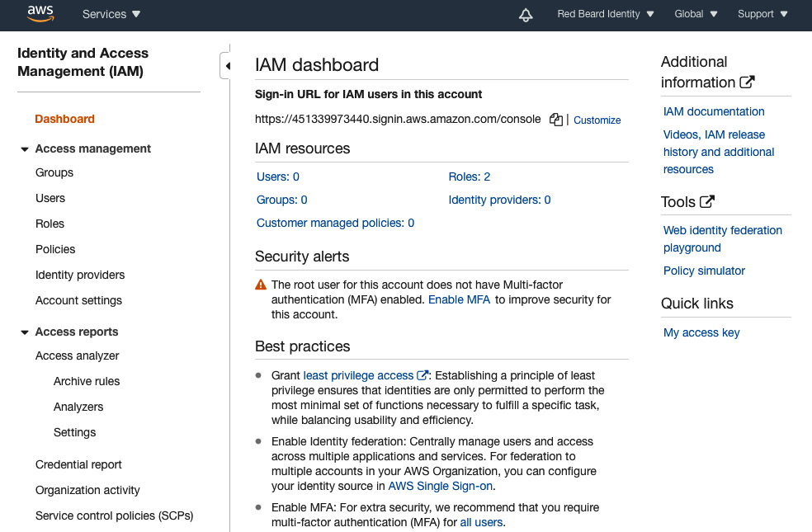This screenshot has width=812, height=532.
Task: Open Videos, IAM release history link
Action: [719, 152]
